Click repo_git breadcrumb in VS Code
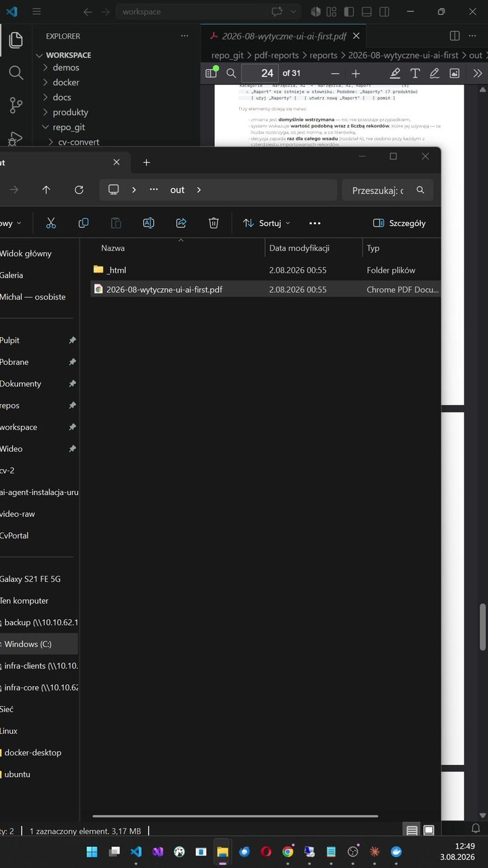Screen dimensions: 488x868 (x=227, y=56)
